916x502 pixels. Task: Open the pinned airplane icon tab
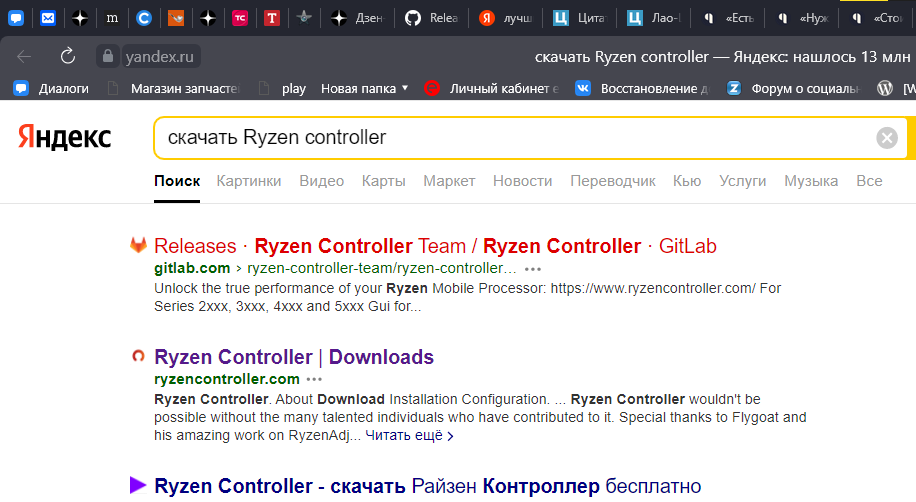[x=304, y=18]
